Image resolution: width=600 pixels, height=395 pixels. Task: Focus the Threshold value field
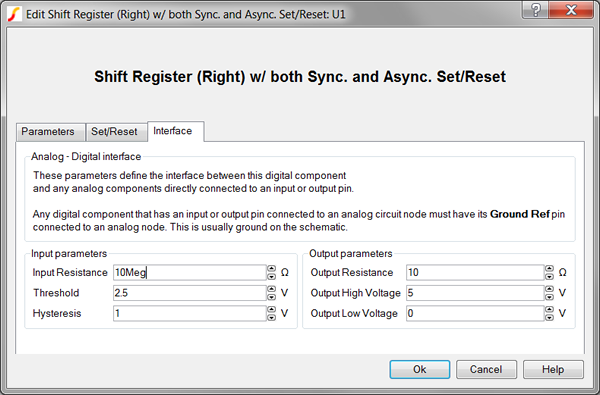click(x=190, y=293)
